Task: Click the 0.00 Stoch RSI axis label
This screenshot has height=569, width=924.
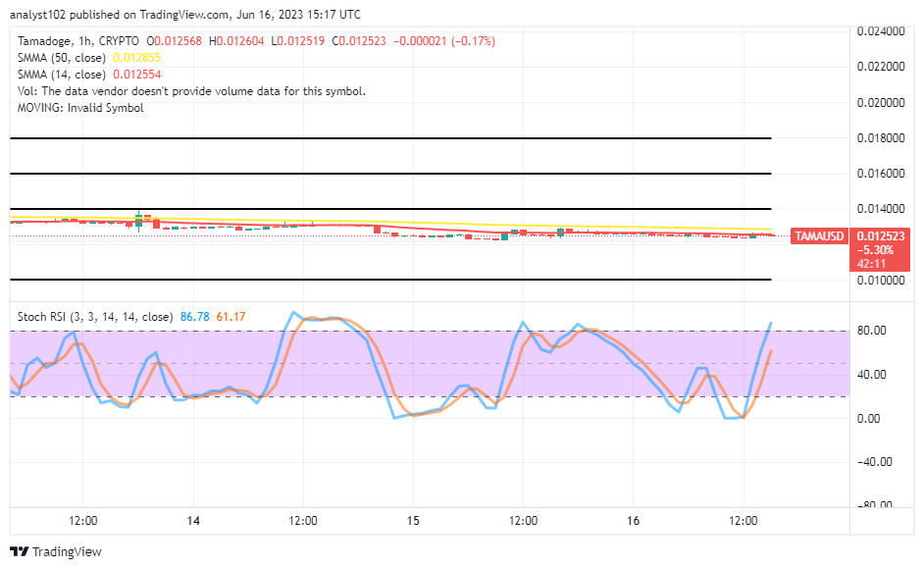Action: point(868,419)
